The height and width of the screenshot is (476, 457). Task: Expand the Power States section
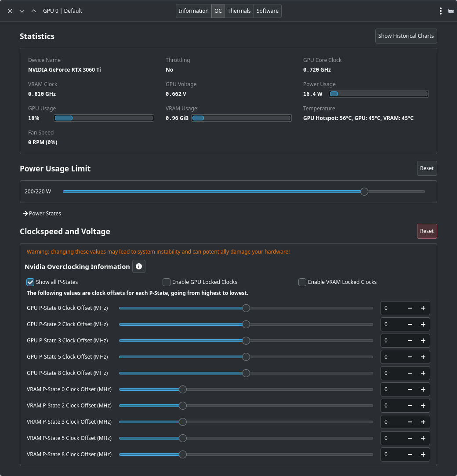[42, 214]
